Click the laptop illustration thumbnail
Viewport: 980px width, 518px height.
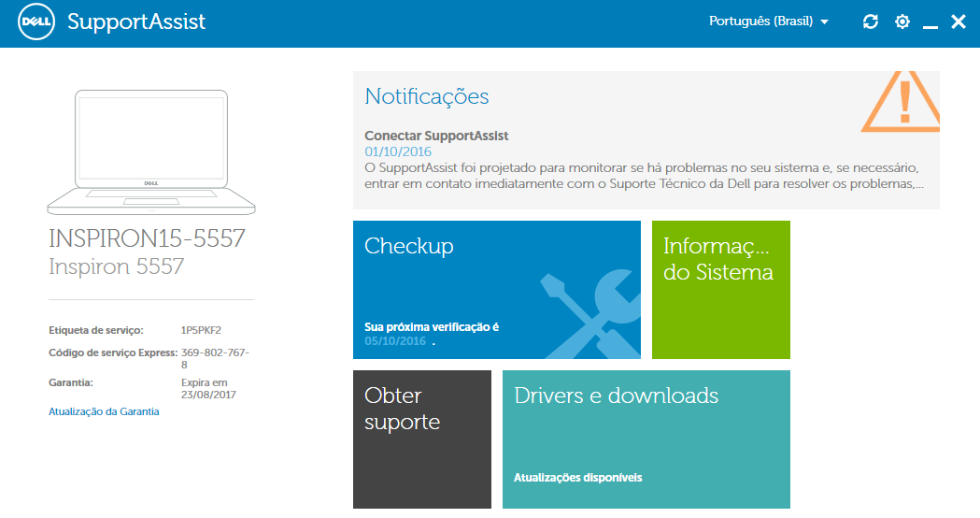[151, 152]
